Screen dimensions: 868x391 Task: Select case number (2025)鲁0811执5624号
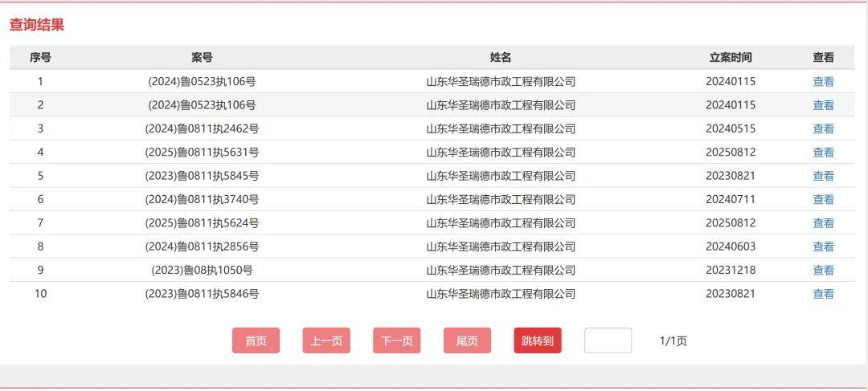point(202,223)
